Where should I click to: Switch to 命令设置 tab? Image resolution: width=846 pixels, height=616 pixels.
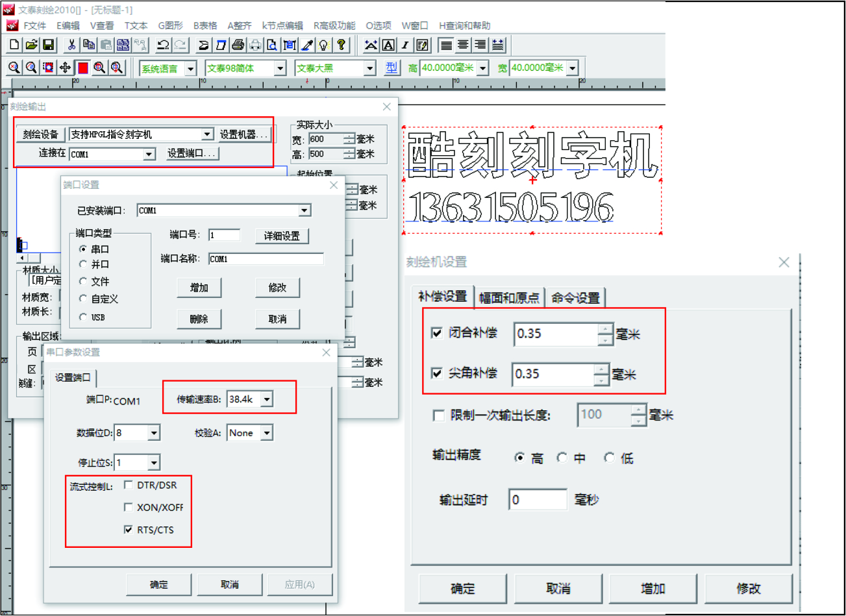point(575,298)
